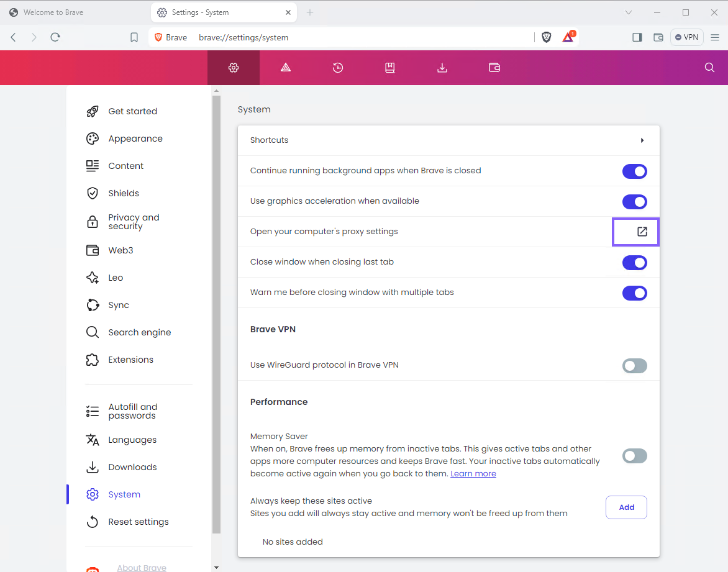
Task: Open the external proxy settings icon
Action: click(x=642, y=232)
